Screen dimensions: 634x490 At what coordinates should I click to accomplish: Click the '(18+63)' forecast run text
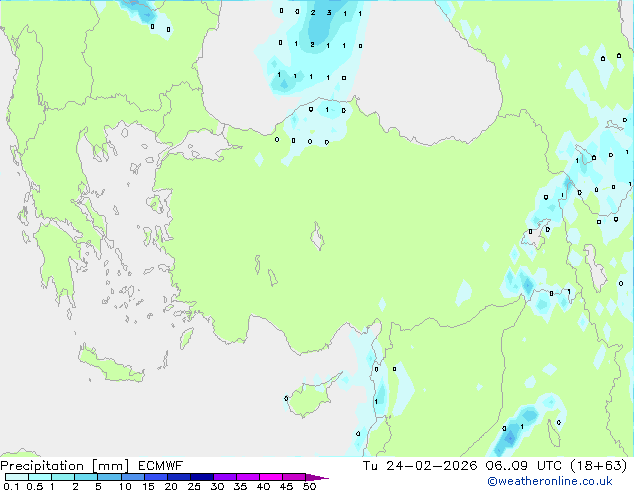[599, 466]
